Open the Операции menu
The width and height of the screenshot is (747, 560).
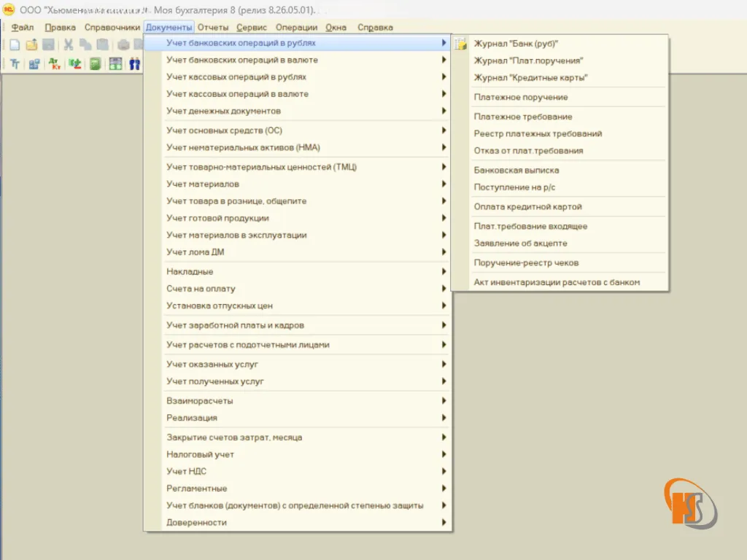tap(296, 27)
